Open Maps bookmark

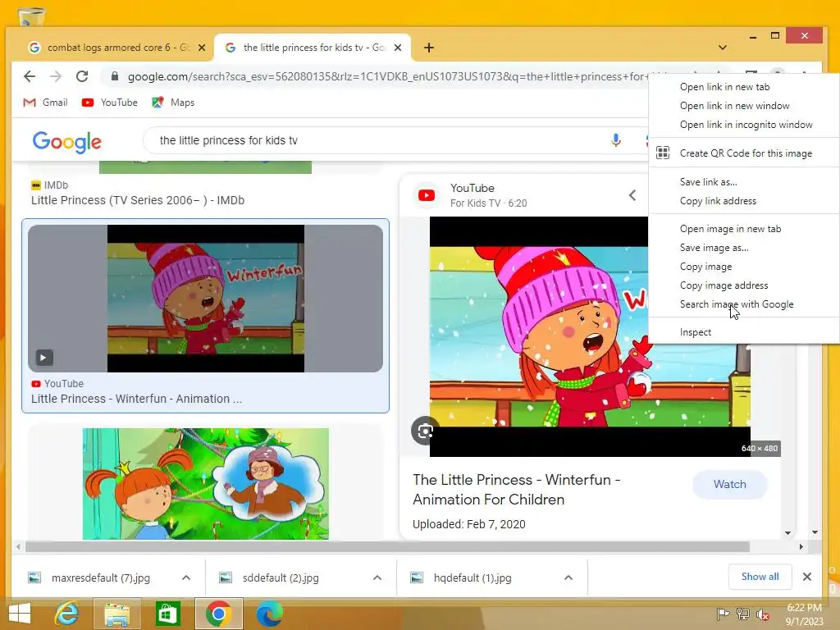coord(173,103)
